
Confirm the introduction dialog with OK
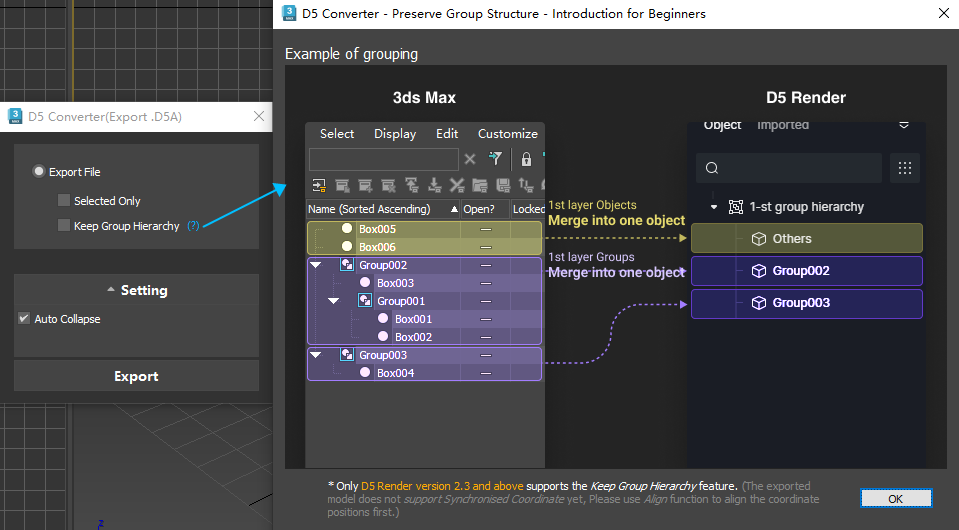896,499
